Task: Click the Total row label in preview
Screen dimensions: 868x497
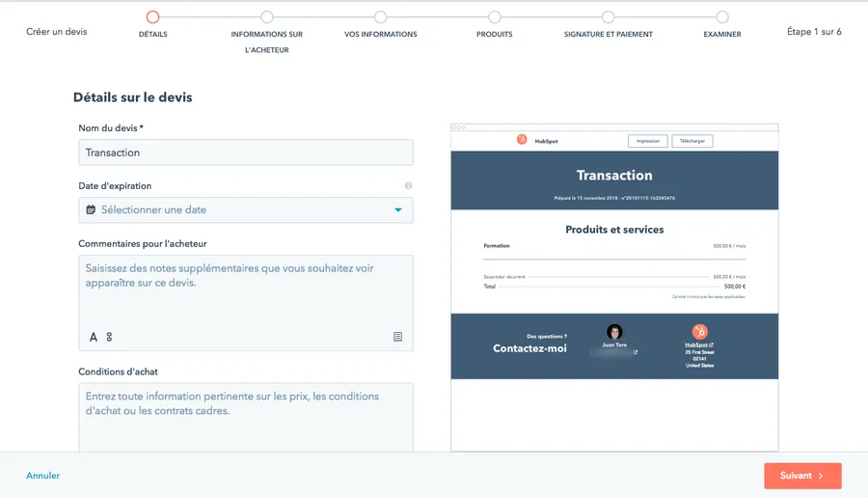Action: (x=489, y=287)
